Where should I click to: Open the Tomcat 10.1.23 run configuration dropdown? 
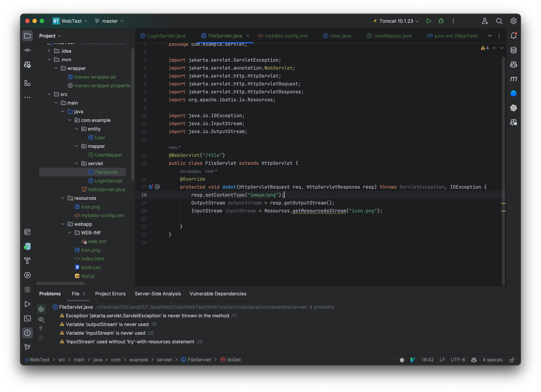(395, 21)
